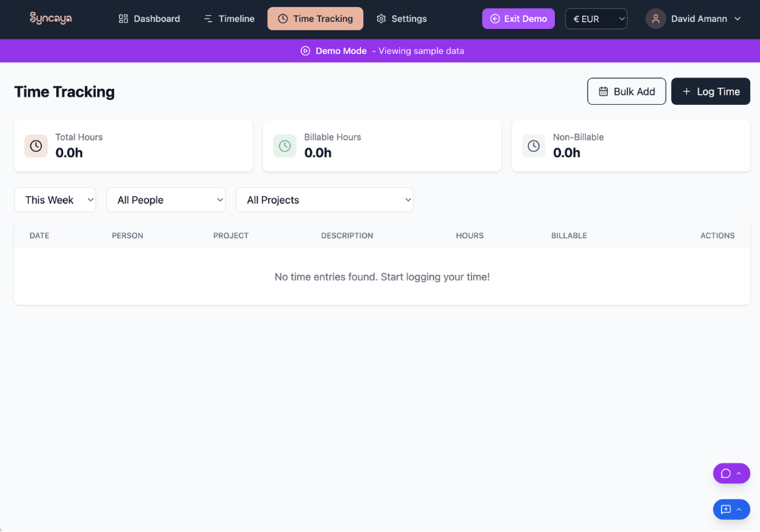
Task: Open the This Week period dropdown
Action: coord(55,200)
